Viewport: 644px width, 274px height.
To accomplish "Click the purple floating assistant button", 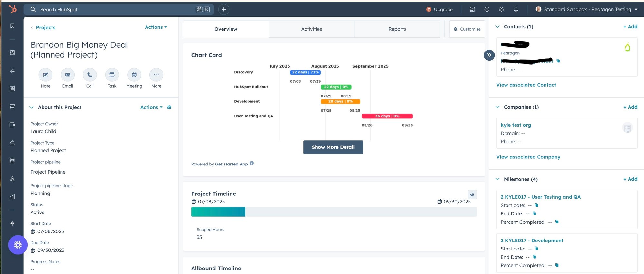I will pyautogui.click(x=18, y=245).
